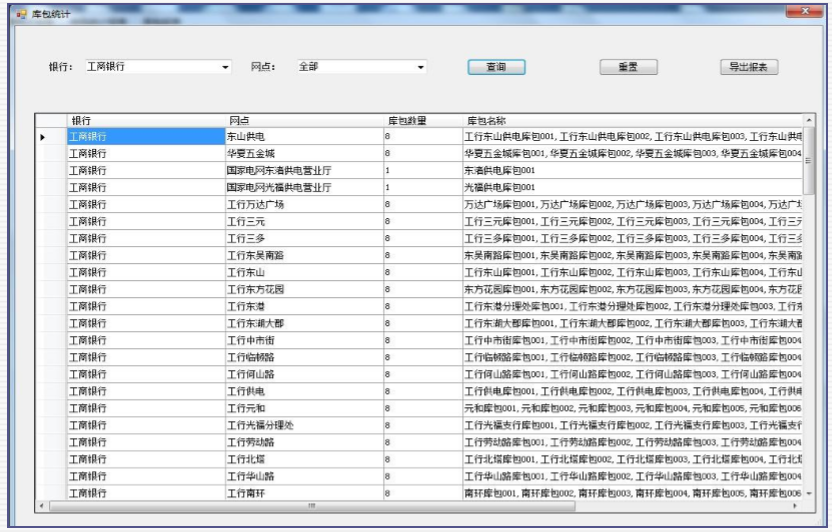
Task: Select the 工行供电 cell
Action: tap(305, 391)
